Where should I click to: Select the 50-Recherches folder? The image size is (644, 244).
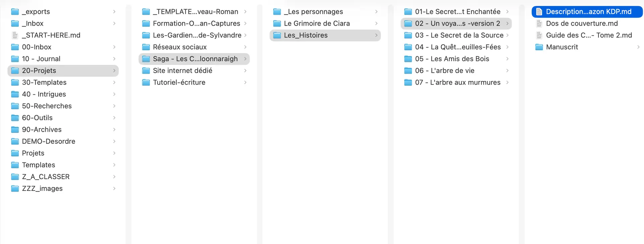point(47,106)
